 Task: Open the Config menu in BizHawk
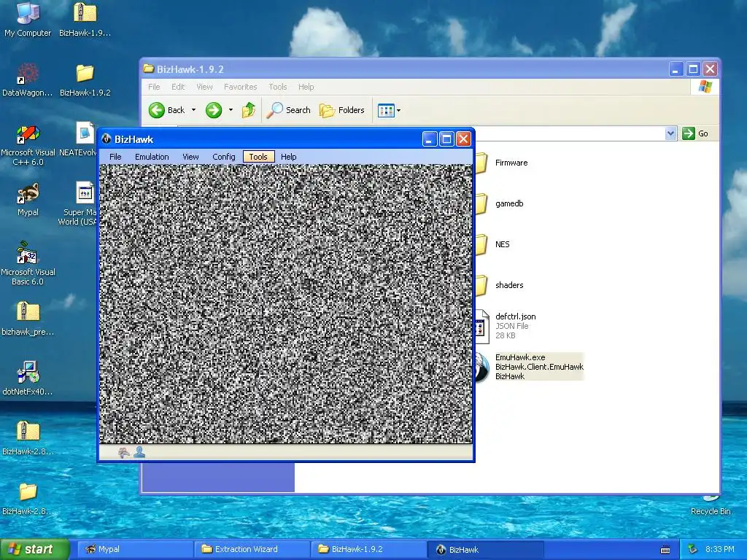[x=223, y=157]
